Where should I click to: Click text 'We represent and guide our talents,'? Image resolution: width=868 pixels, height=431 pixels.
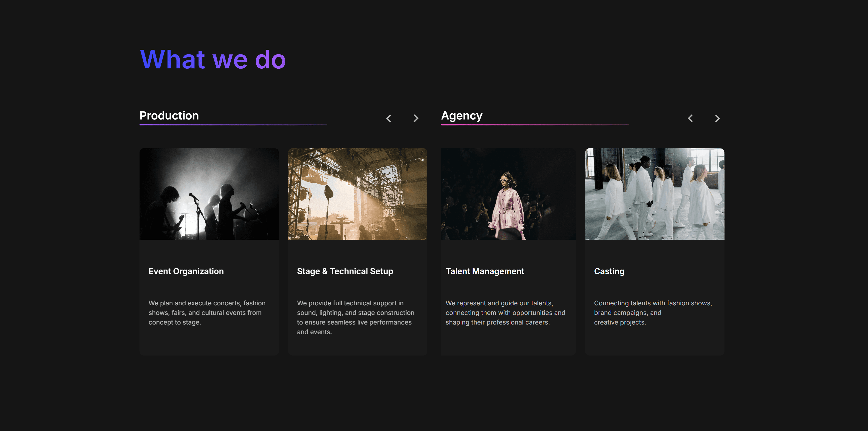(499, 303)
